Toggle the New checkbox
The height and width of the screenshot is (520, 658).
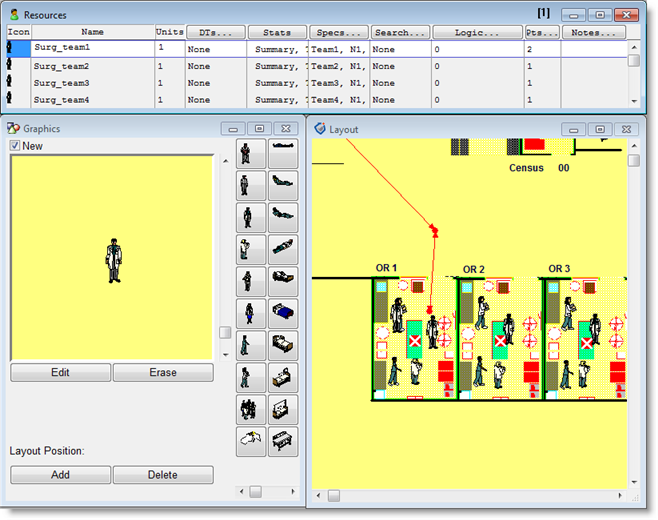pyautogui.click(x=15, y=146)
